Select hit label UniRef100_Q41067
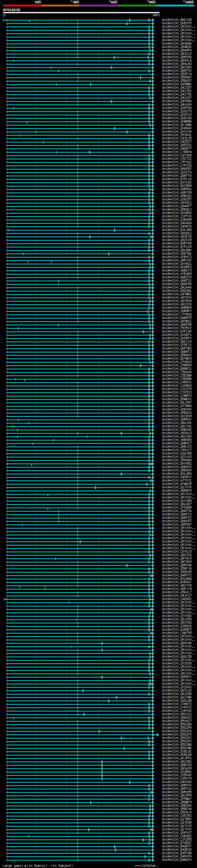The height and width of the screenshot is (868, 197). click(x=177, y=98)
